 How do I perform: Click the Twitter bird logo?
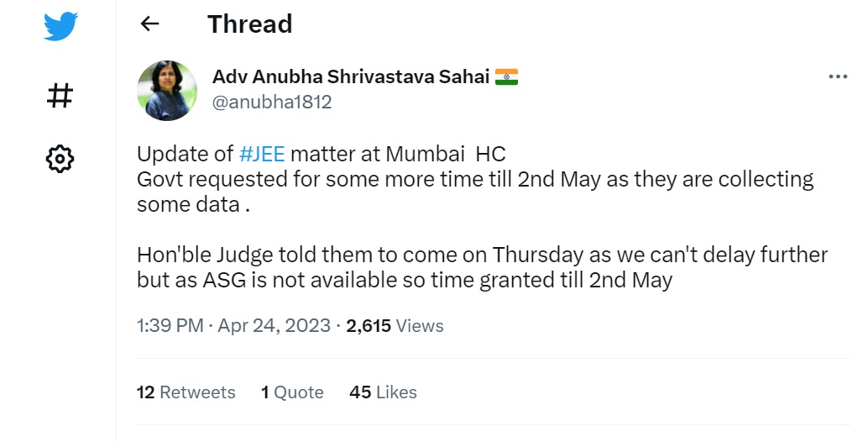(60, 26)
